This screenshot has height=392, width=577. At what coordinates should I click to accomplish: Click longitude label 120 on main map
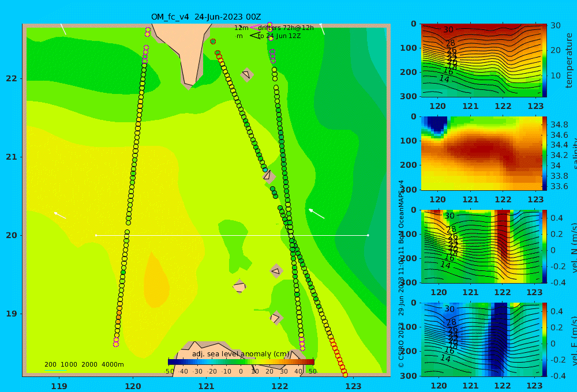point(133,386)
